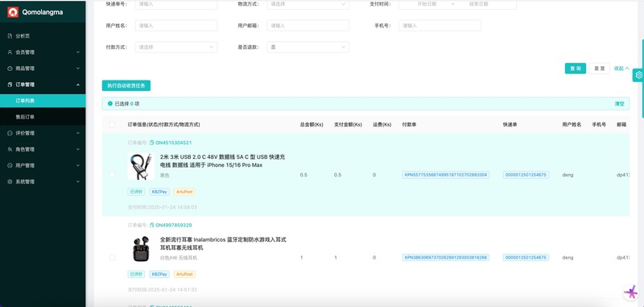Click the earbuds product title text
The height and width of the screenshot is (307, 644).
[x=223, y=243]
